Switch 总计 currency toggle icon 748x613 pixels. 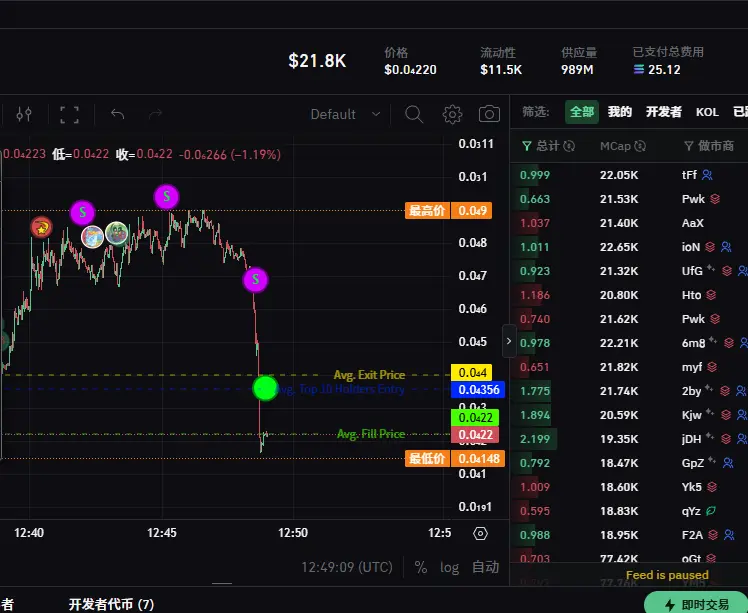569,146
